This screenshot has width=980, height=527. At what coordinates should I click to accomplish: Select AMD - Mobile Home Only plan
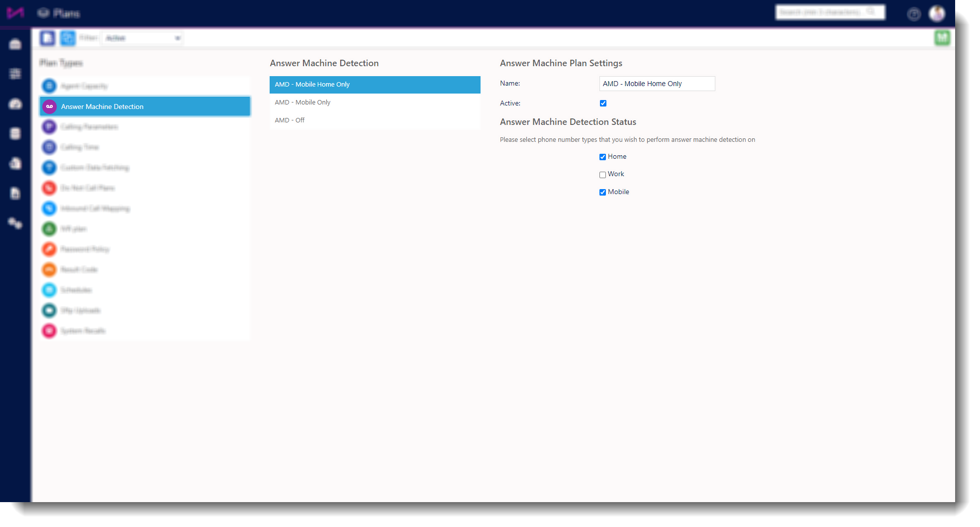pos(375,85)
